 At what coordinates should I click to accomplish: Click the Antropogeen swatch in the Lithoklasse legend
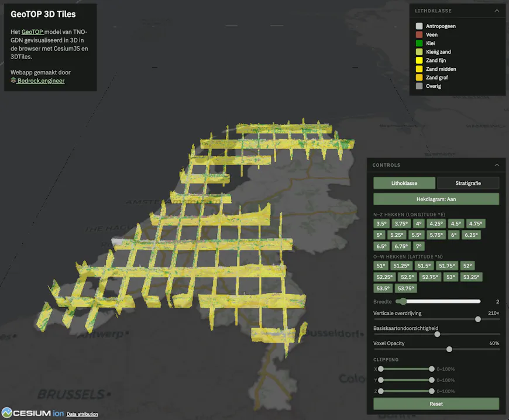click(418, 26)
